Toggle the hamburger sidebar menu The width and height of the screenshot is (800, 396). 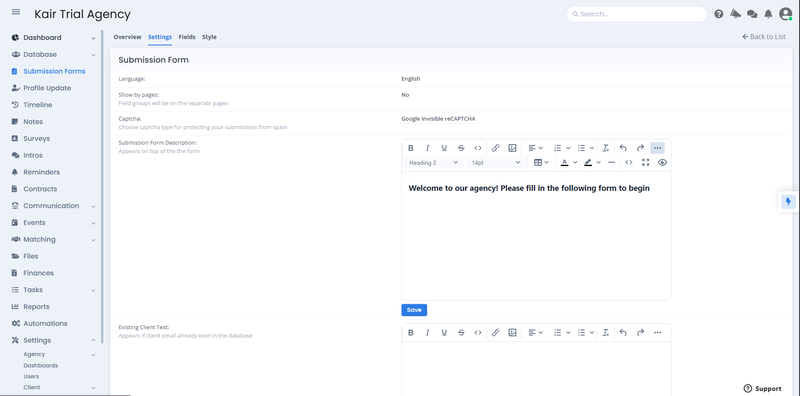point(16,12)
